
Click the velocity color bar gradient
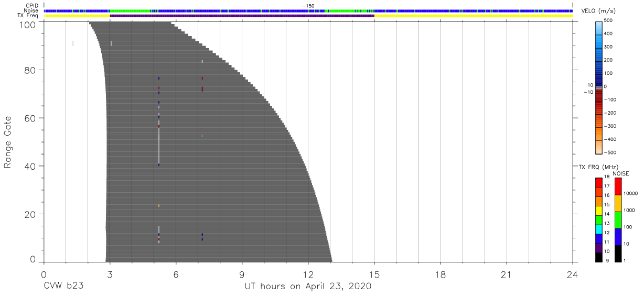point(599,87)
